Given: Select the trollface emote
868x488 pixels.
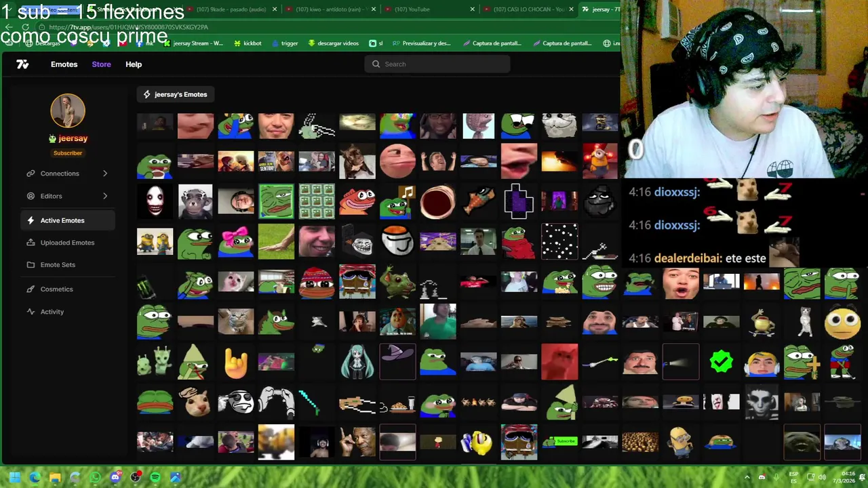Looking at the screenshot, I should pos(357,241).
